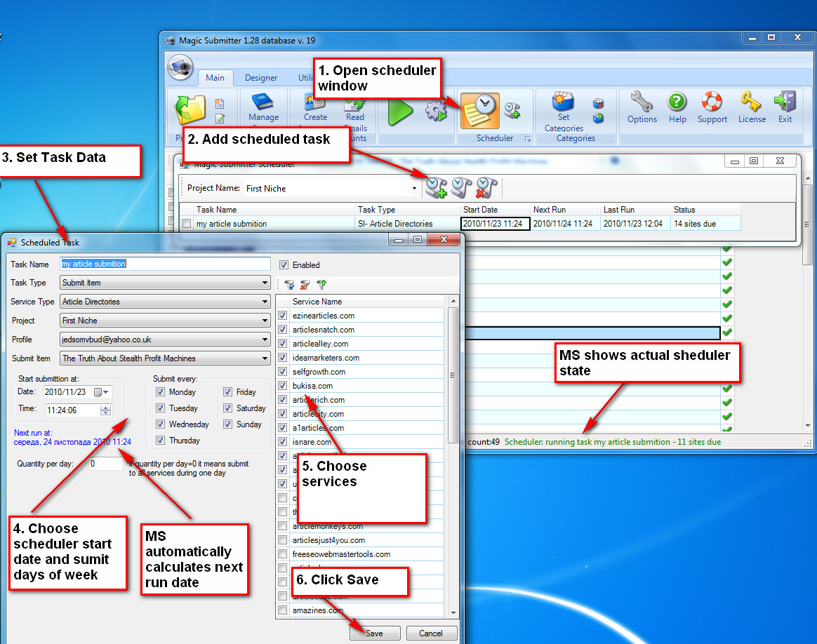
Task: Uncheck Friday submit day
Action: coord(227,392)
